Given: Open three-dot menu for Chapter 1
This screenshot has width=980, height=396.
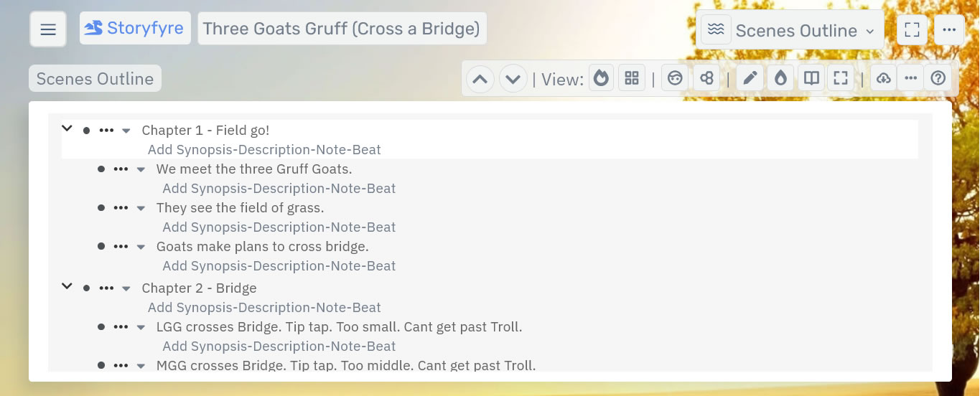Looking at the screenshot, I should (106, 131).
